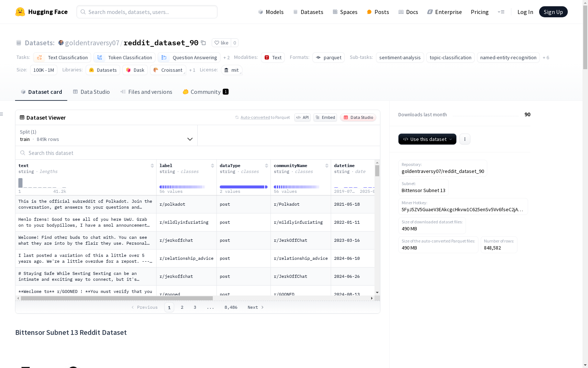Screen dimensions: 588x368
Task: Click the 2022-01-11 datetime cell
Action: [352, 222]
